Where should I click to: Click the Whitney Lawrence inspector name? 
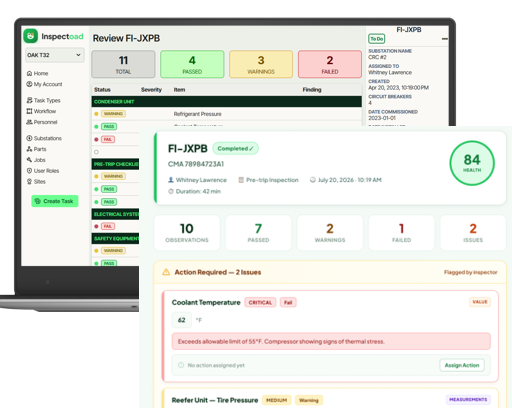pos(201,180)
